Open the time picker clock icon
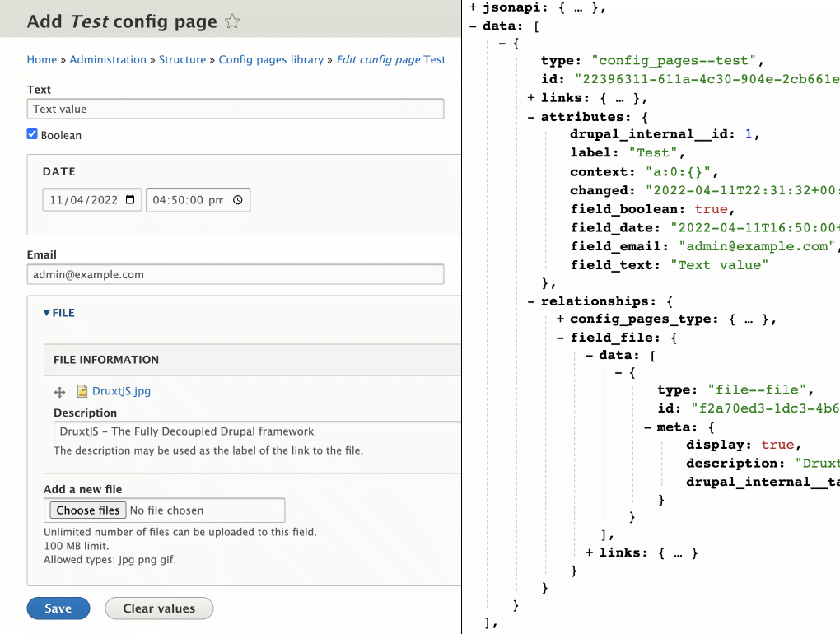This screenshot has width=840, height=634. [238, 200]
